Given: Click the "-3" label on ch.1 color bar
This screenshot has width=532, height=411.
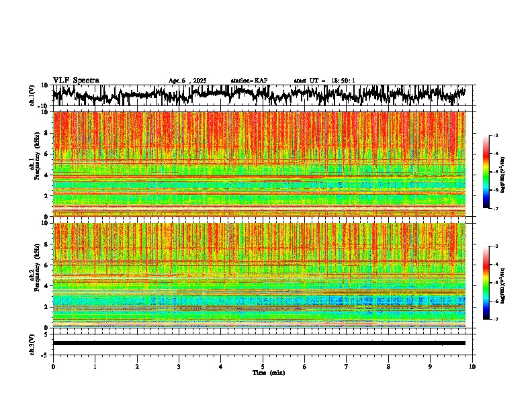Looking at the screenshot, I should [496, 135].
